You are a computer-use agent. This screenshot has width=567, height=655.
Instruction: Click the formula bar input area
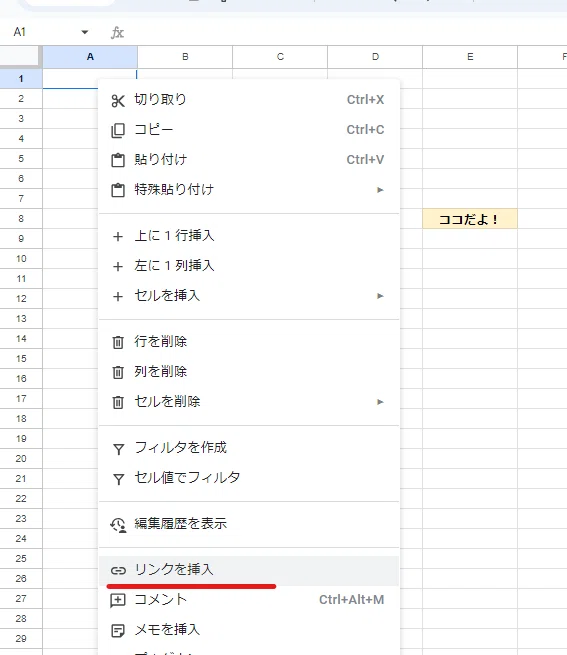[347, 33]
